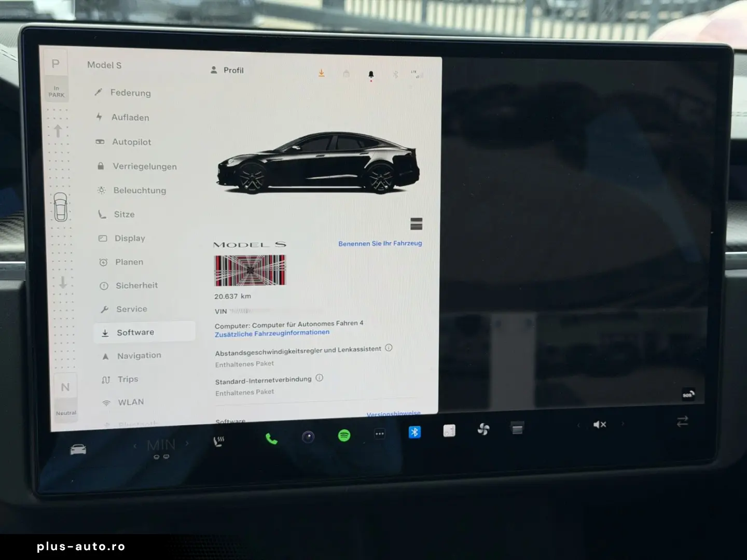Image resolution: width=747 pixels, height=560 pixels.
Task: Tap the Bluetooth status icon at top
Action: [x=395, y=75]
